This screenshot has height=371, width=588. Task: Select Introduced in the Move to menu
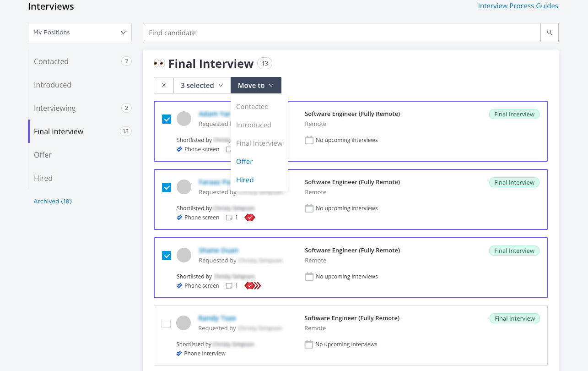[x=254, y=125]
